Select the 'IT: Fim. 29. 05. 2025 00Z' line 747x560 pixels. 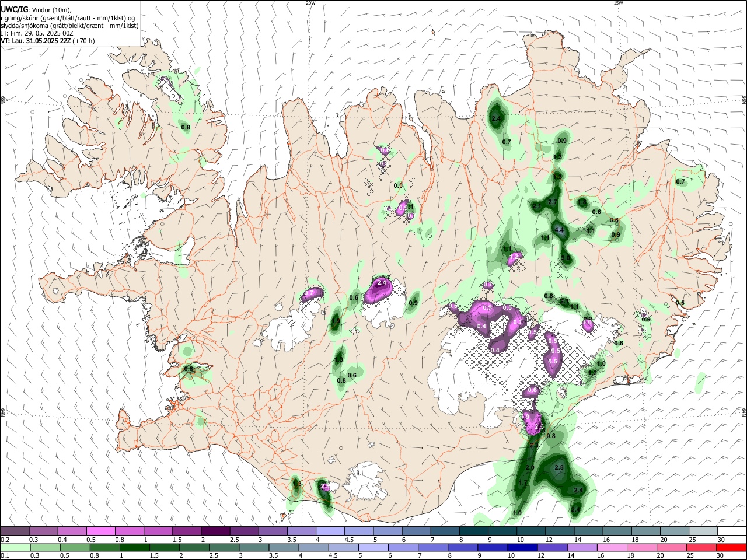tap(37, 33)
